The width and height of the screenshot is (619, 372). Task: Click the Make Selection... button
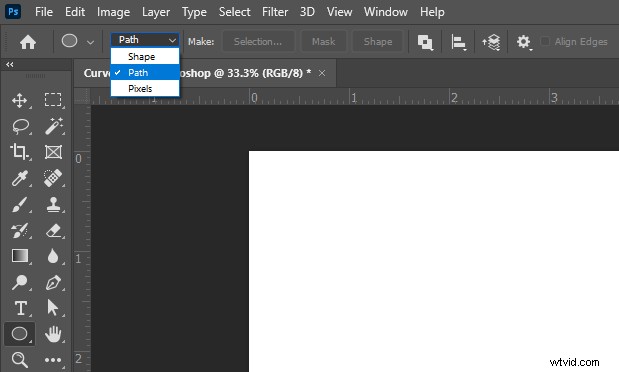pyautogui.click(x=258, y=41)
